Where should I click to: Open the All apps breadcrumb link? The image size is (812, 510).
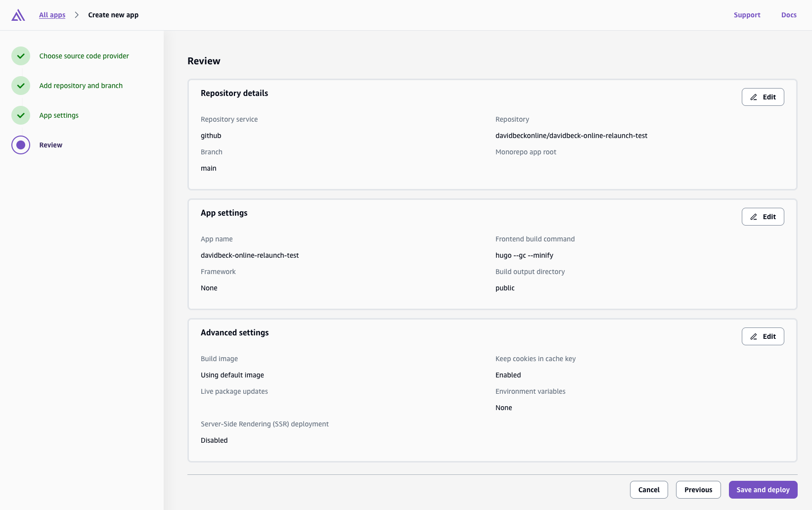tap(52, 15)
